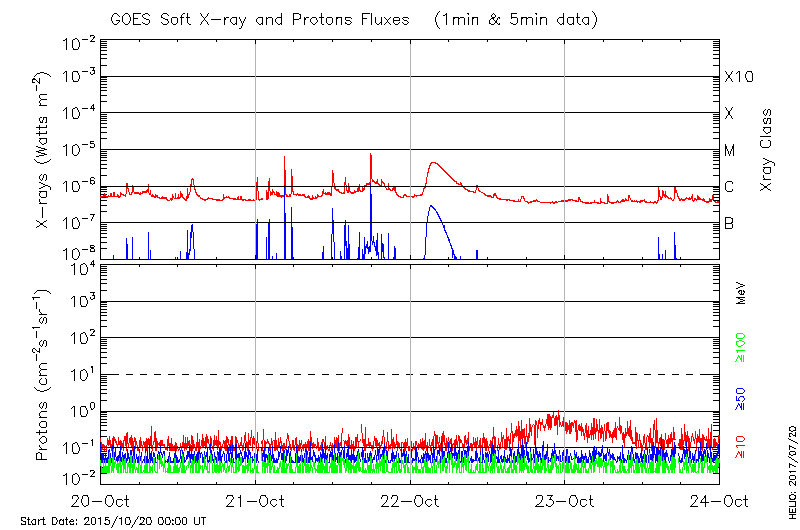Click the '24-Oct' date tick label
The image size is (800, 530).
[718, 501]
